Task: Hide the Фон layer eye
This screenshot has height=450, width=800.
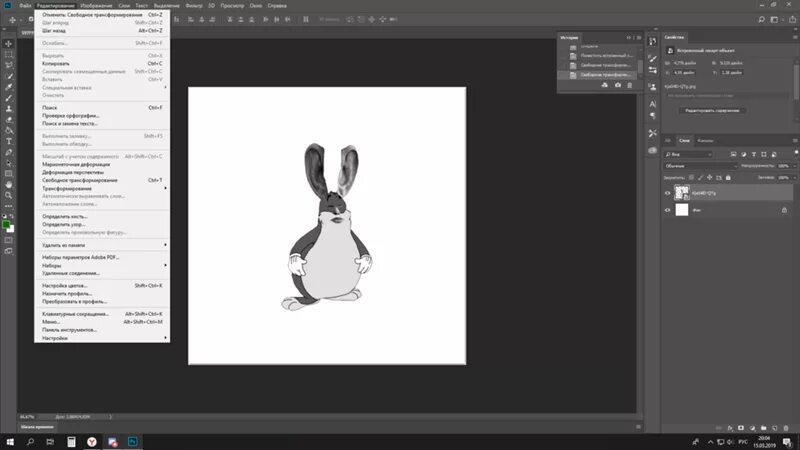Action: point(667,210)
